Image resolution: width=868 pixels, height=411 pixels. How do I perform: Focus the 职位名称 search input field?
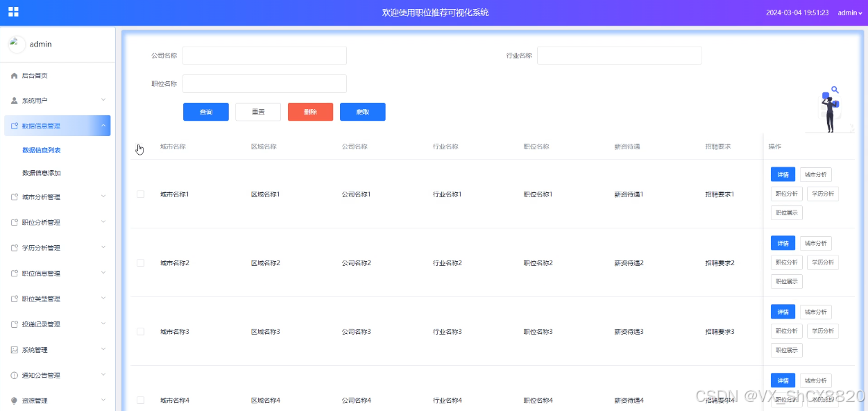(x=264, y=83)
